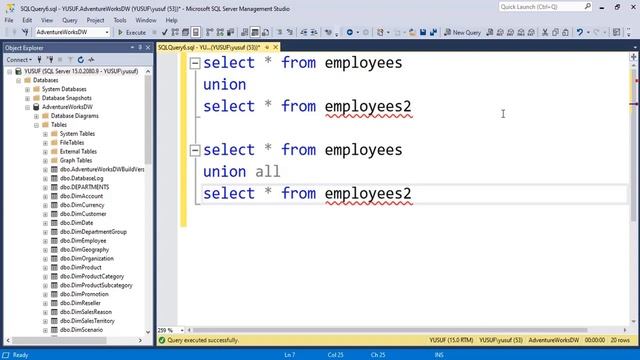This screenshot has width=640, height=360.
Task: Open the Tools menu
Action: [x=120, y=20]
